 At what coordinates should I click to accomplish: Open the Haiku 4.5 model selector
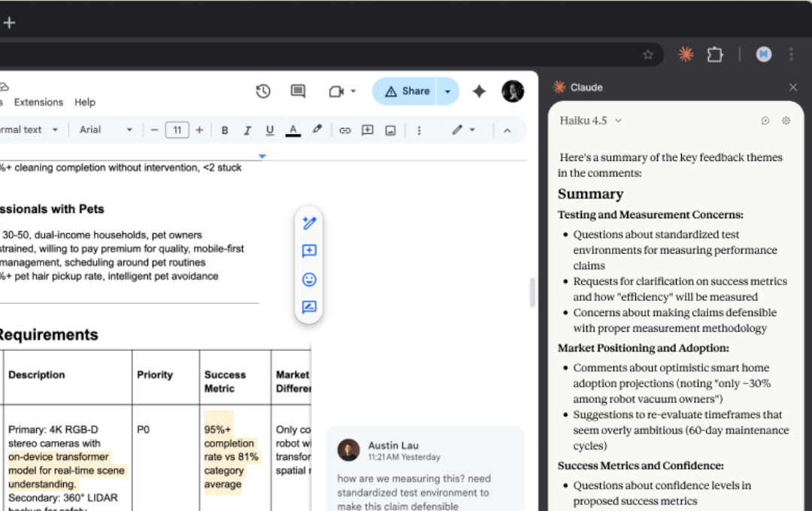[590, 120]
